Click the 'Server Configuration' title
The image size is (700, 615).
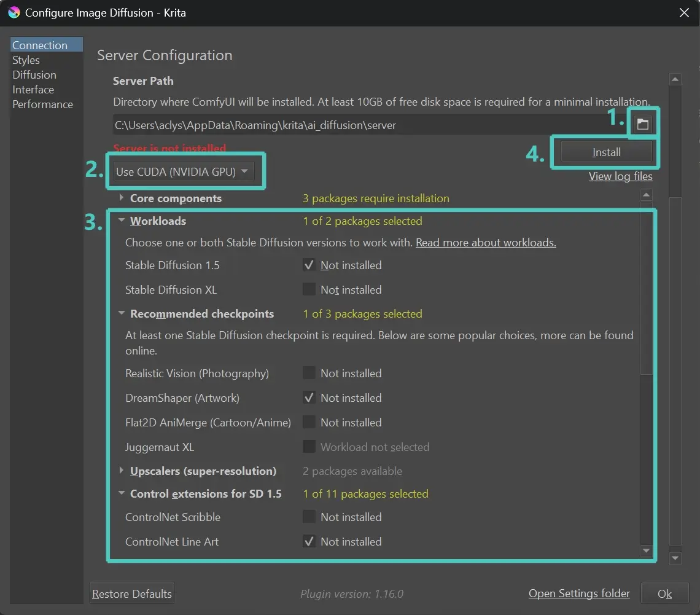pos(165,55)
